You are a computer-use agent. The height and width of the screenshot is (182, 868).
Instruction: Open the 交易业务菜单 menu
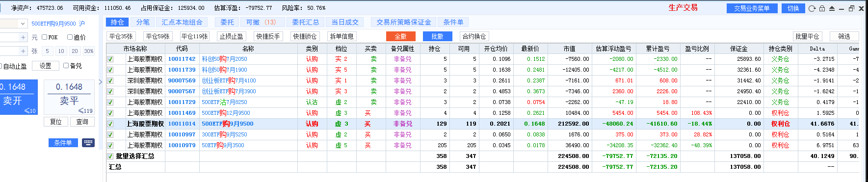tap(752, 8)
